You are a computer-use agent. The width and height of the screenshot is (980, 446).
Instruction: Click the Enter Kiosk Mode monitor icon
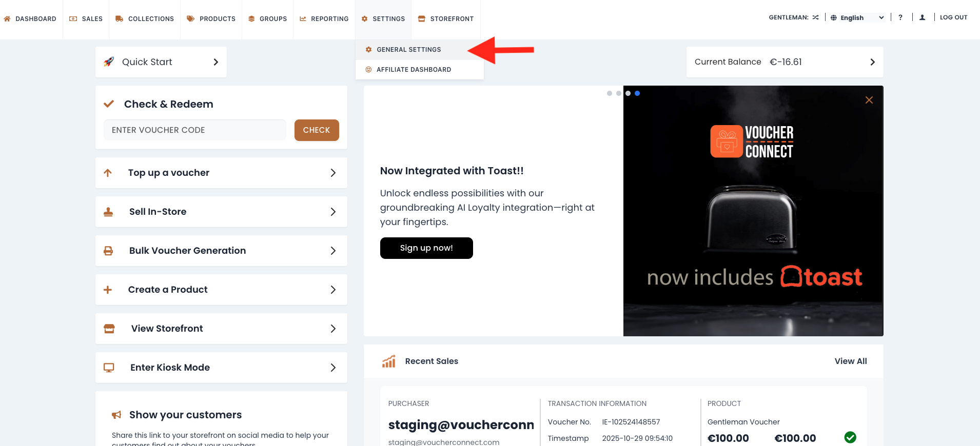point(109,368)
